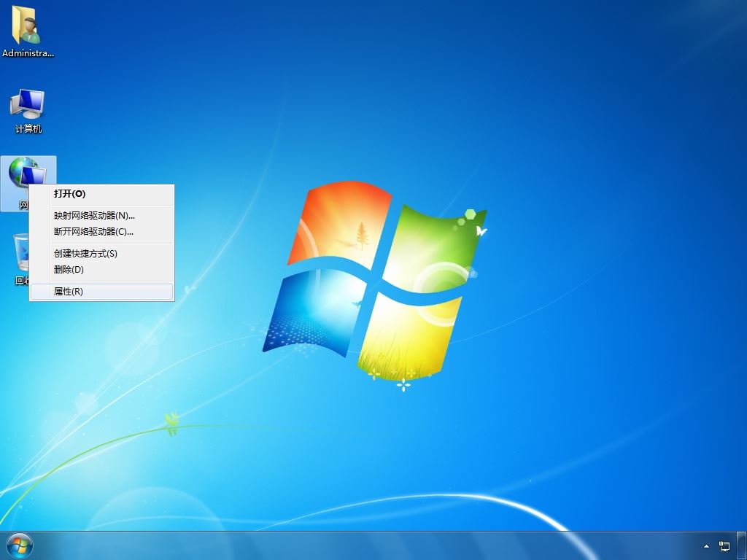Click the 计算机 label under the computer icon
Screen dimensions: 747x560
coord(28,129)
